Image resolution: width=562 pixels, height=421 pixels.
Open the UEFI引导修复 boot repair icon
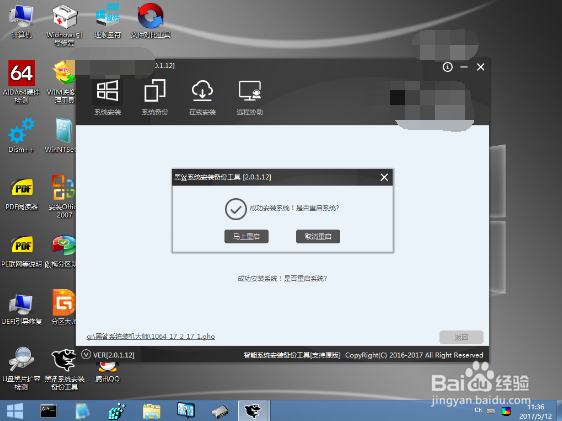[22, 310]
